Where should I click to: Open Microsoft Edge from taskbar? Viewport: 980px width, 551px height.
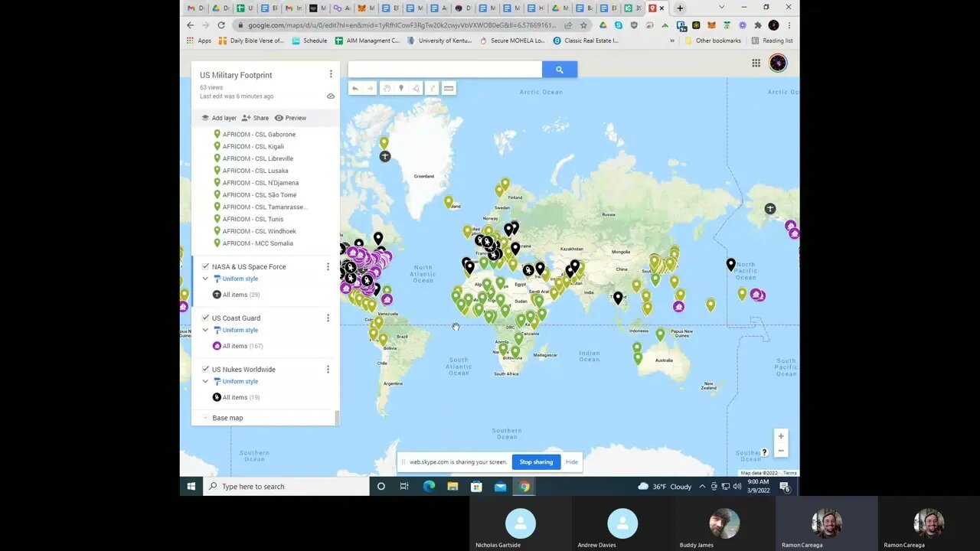[429, 486]
